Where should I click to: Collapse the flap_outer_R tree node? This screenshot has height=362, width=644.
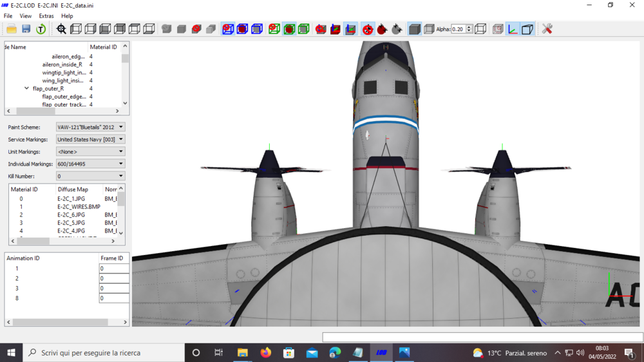(x=26, y=88)
